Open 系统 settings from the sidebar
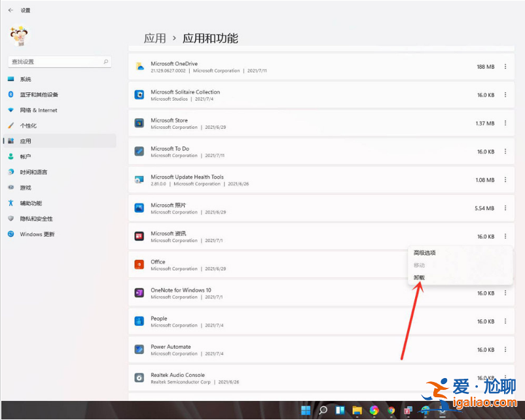This screenshot has width=525, height=420. (26, 79)
